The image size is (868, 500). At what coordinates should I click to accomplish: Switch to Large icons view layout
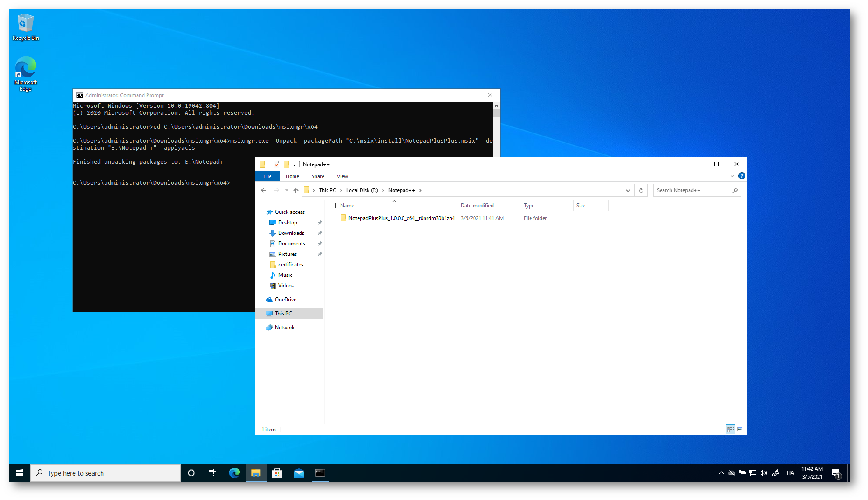(x=740, y=429)
